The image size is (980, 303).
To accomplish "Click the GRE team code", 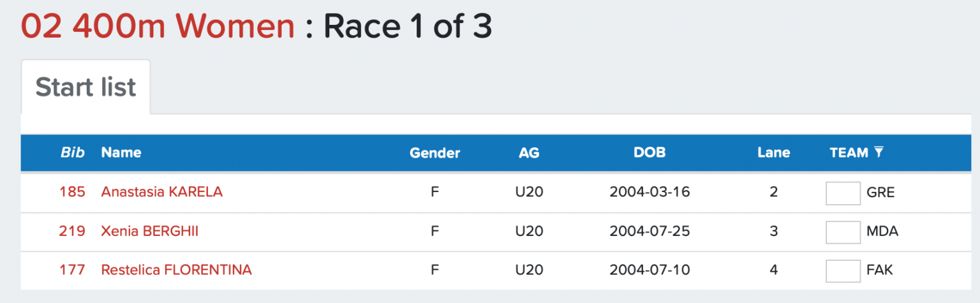I will click(880, 193).
